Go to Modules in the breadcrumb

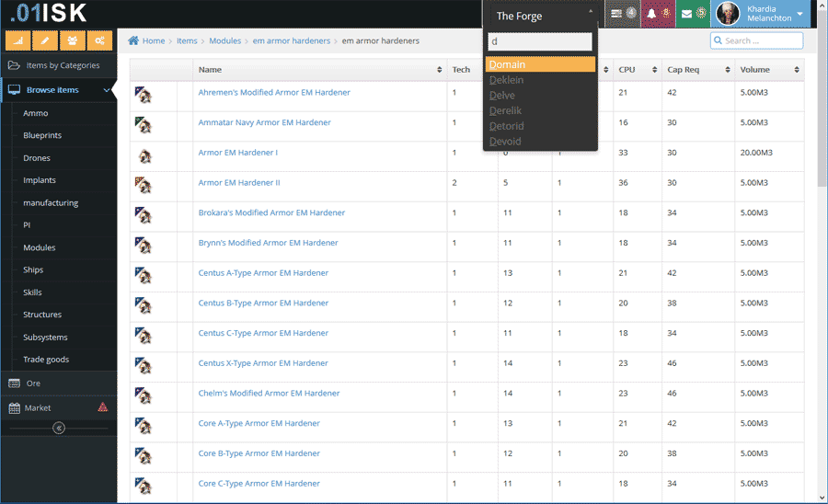click(225, 40)
